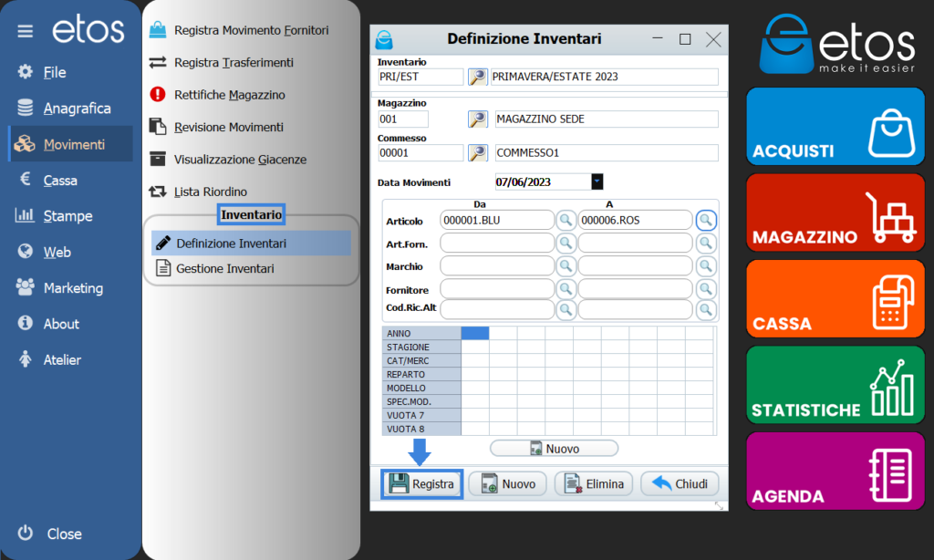Click the Commesso code field 00001
The width and height of the screenshot is (934, 560).
tap(420, 153)
